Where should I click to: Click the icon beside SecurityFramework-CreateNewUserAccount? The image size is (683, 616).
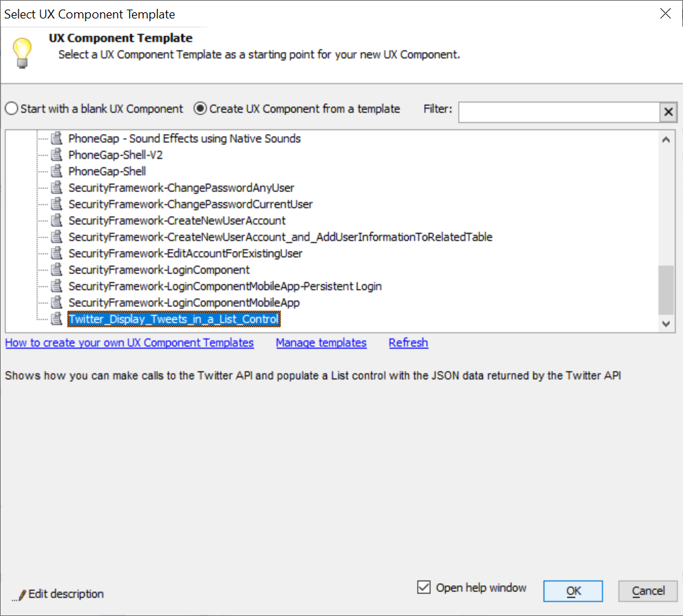[57, 220]
